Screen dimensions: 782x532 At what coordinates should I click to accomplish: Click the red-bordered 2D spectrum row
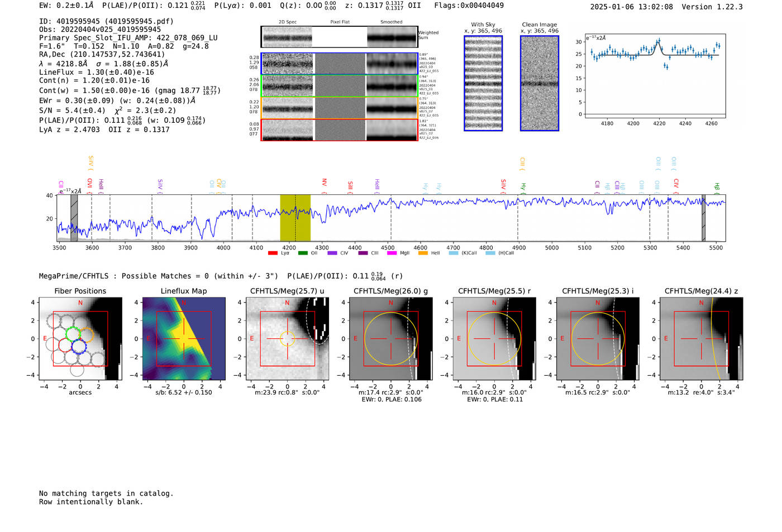click(x=340, y=130)
